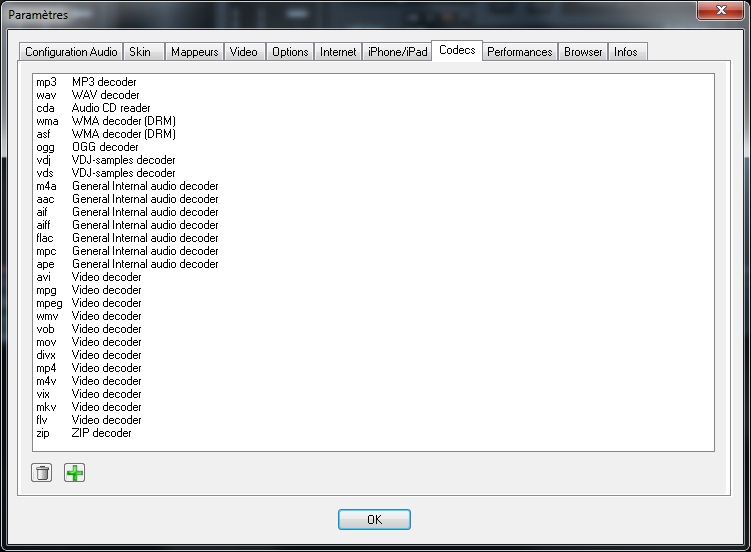Open the Mappeurs tab
Image resolution: width=751 pixels, height=552 pixels.
[x=194, y=52]
